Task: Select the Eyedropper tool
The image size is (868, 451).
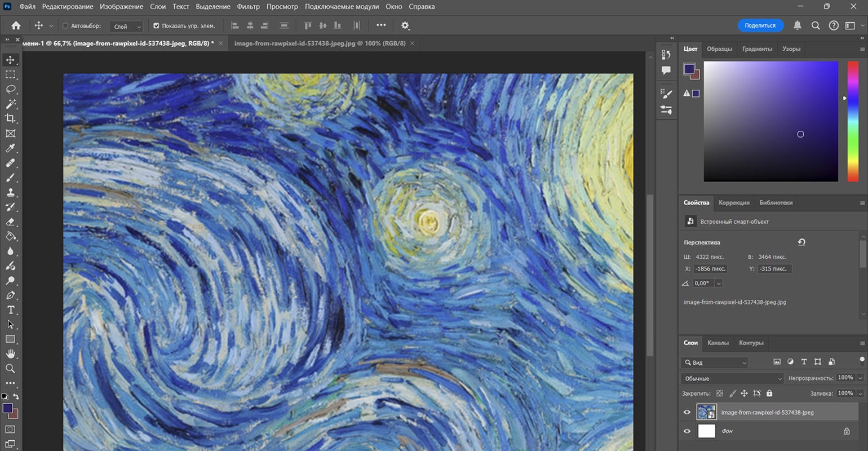Action: (x=10, y=148)
